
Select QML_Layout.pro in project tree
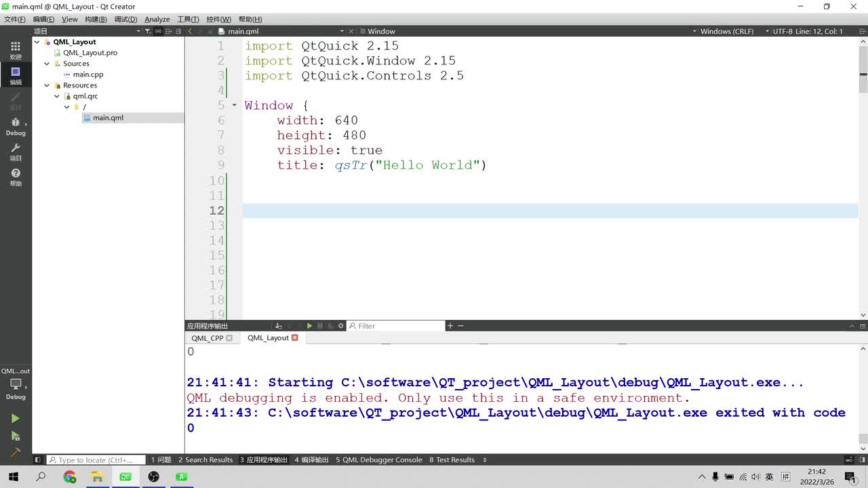click(90, 53)
